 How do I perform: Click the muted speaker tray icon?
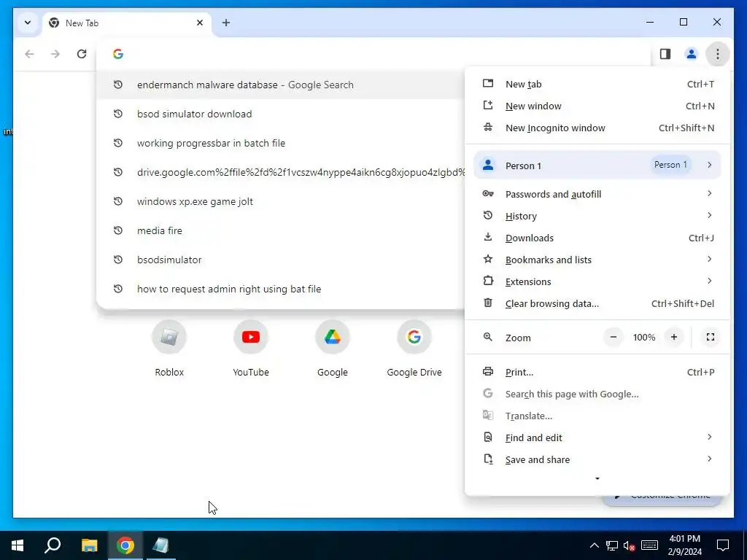tap(630, 545)
